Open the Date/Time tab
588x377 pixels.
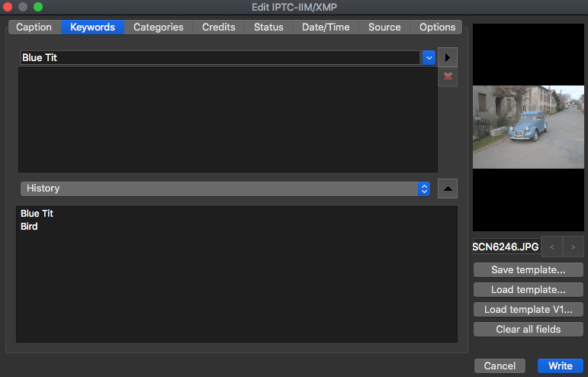point(326,27)
